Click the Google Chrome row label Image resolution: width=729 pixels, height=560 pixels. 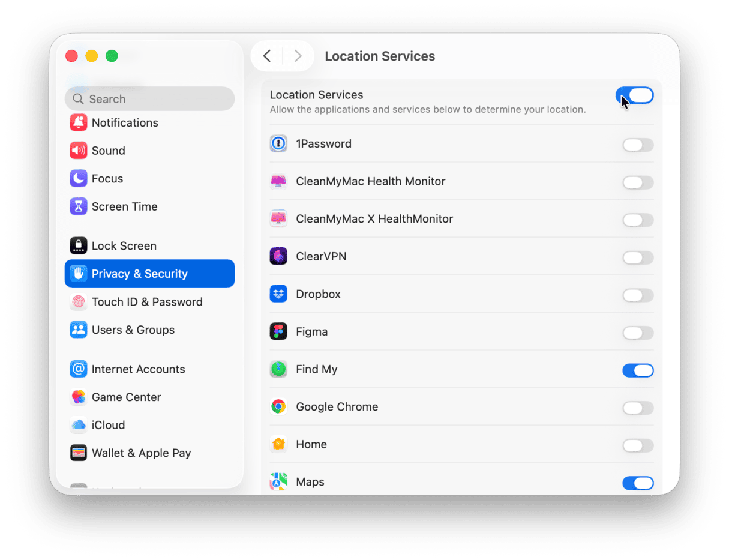337,407
